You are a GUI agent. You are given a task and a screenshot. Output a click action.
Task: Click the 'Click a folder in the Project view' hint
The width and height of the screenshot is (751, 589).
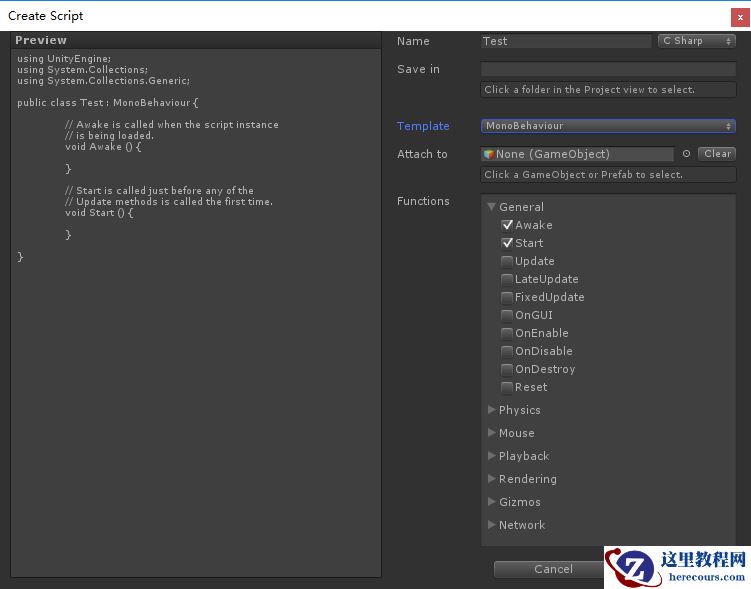[x=608, y=90]
